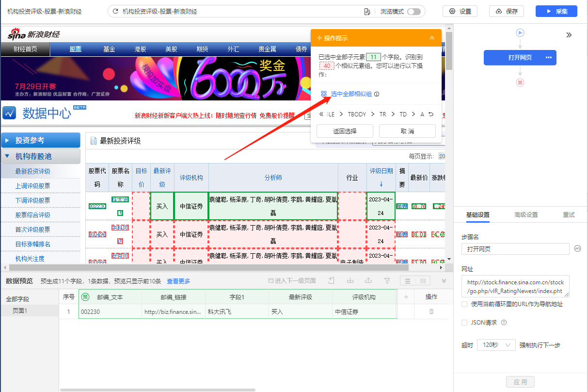Viewport: 588px width, 392px height.
Task: Select TR in the element path breadcrumb
Action: pyautogui.click(x=383, y=114)
